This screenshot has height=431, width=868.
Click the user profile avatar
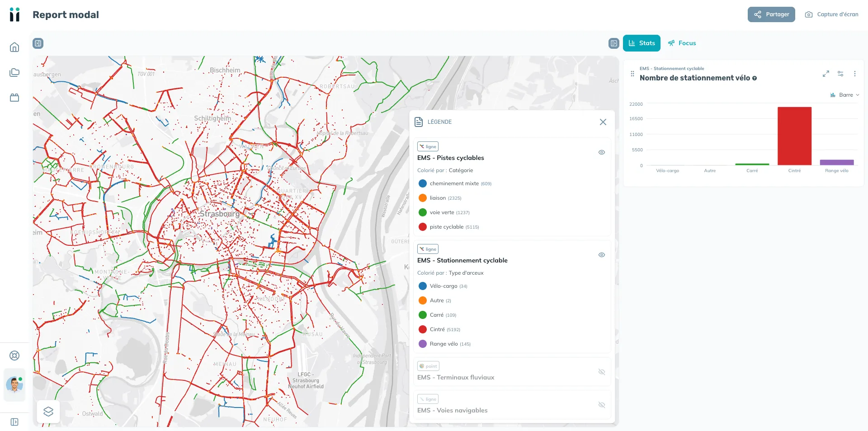(14, 385)
